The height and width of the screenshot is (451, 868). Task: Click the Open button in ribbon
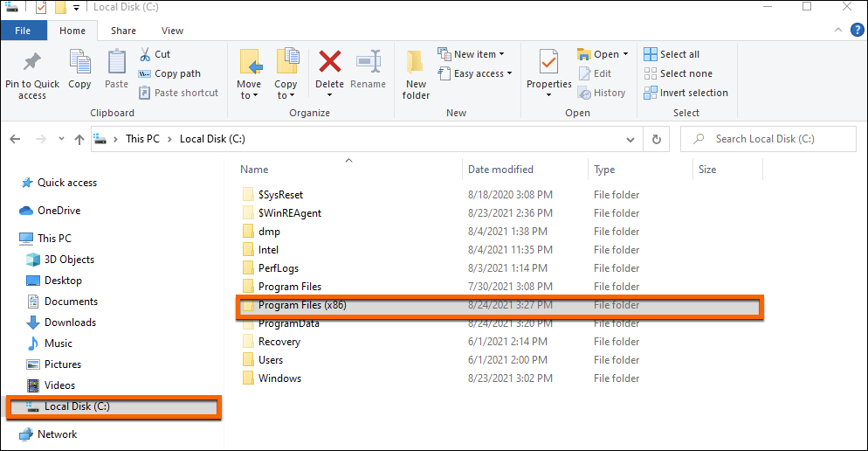(598, 54)
